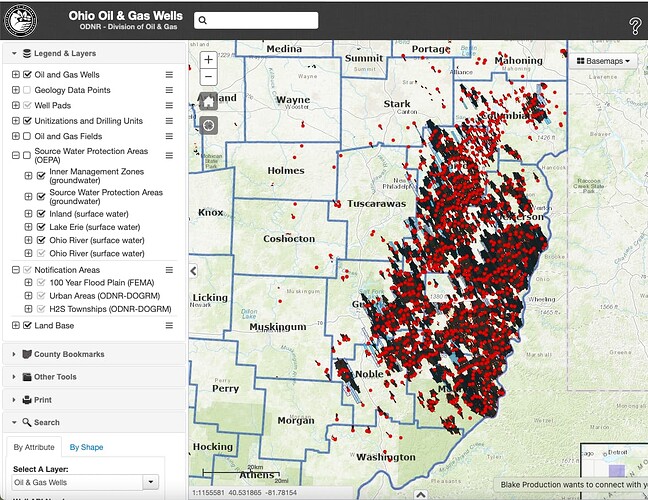Click the ODNR logo in the header
Screen dimensions: 648x500
20,20
